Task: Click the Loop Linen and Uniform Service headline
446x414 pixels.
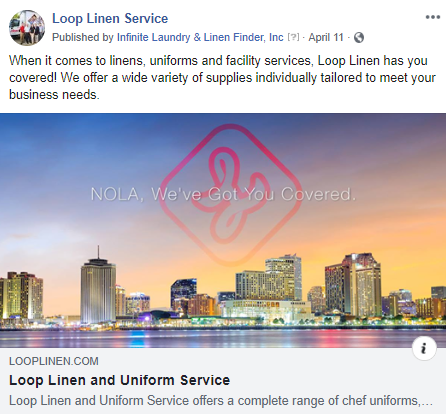Action: [x=119, y=380]
